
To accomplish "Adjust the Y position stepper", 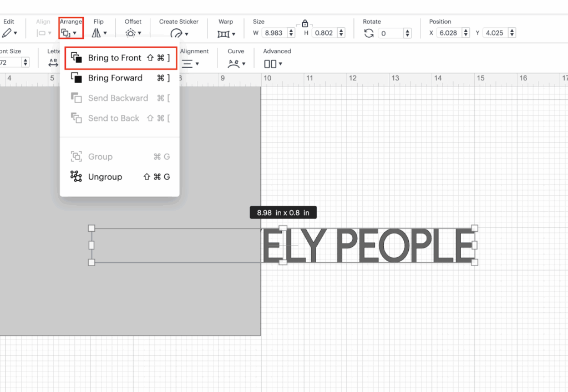I will 512,33.
